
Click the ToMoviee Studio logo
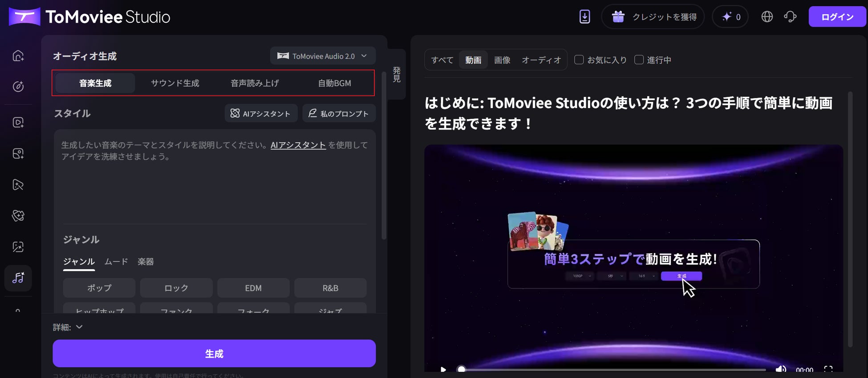tap(89, 17)
